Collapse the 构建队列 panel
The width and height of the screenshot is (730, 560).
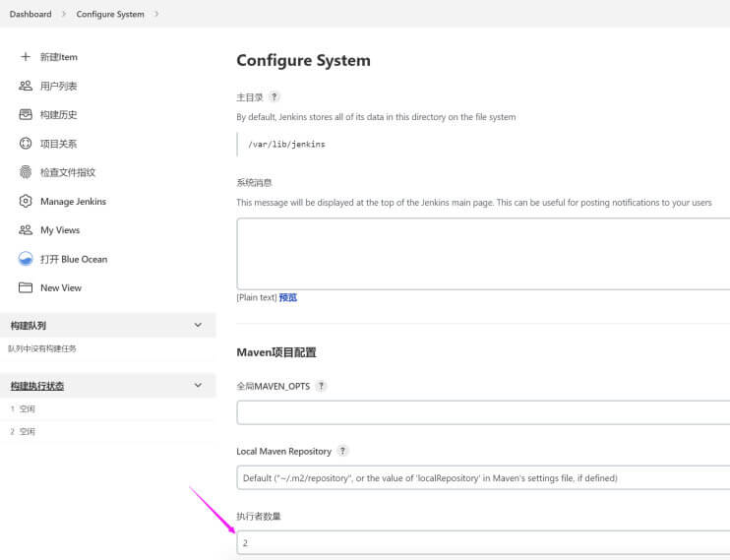click(198, 325)
